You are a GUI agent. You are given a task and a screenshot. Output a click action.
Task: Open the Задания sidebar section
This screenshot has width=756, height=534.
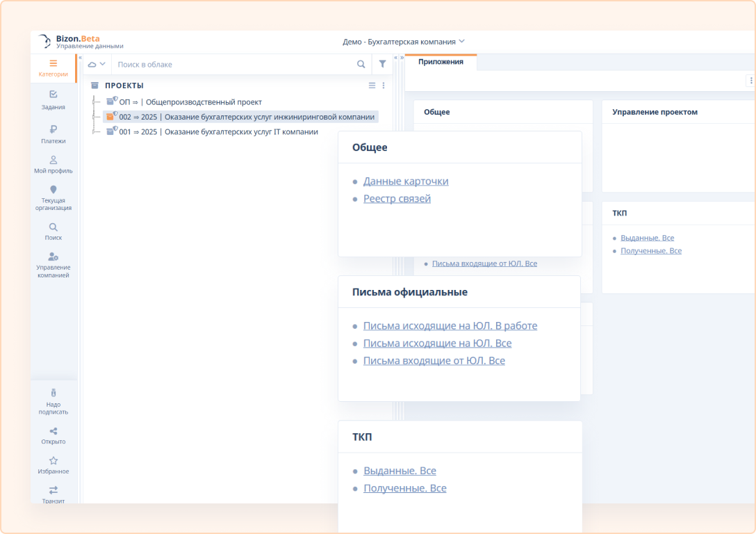coord(54,100)
